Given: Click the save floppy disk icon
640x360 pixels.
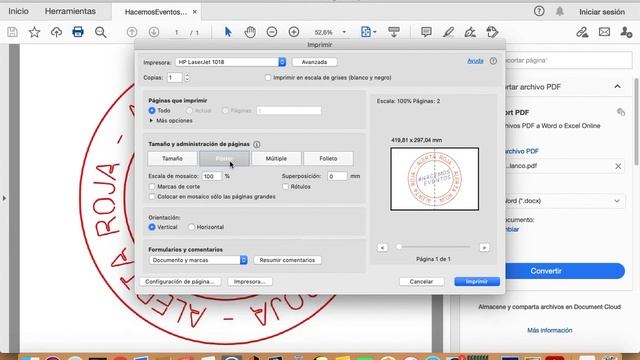Looking at the screenshot, I should point(12,32).
